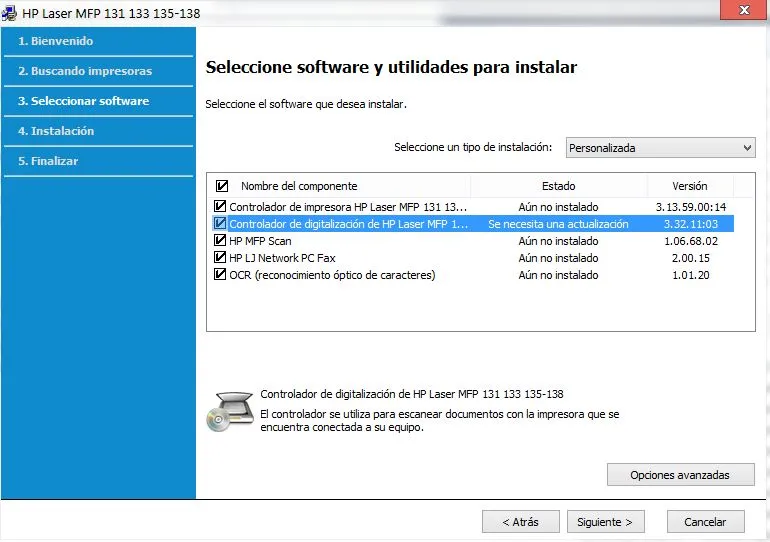Image resolution: width=770 pixels, height=542 pixels.
Task: Uncheck the OCR component checkbox
Action: pos(220,274)
